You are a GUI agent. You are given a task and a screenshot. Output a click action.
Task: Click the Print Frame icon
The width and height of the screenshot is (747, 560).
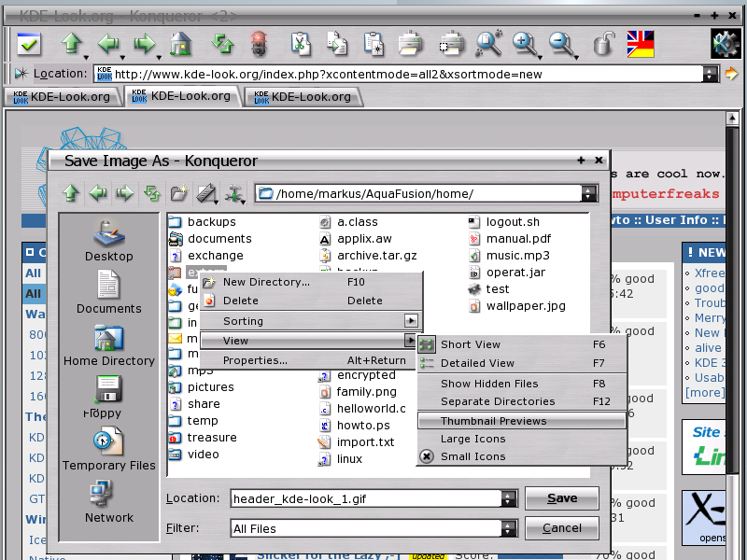(x=451, y=43)
